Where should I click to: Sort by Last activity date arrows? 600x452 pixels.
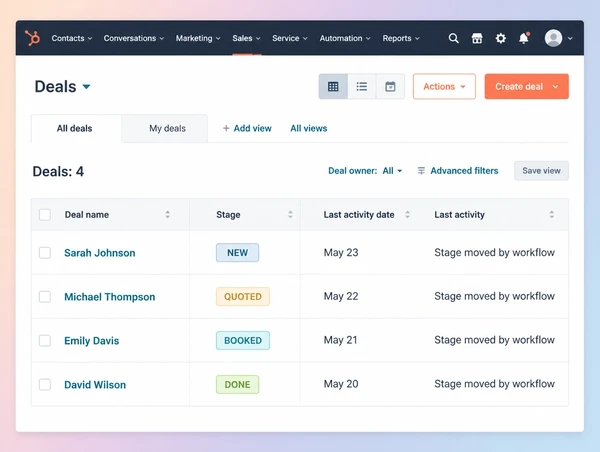[x=408, y=215]
